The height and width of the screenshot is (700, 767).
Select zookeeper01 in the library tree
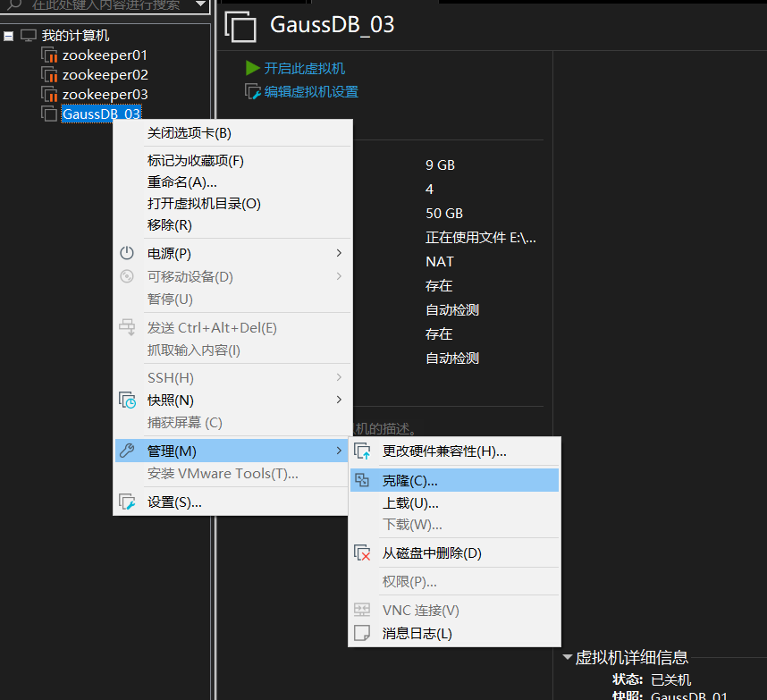(105, 55)
